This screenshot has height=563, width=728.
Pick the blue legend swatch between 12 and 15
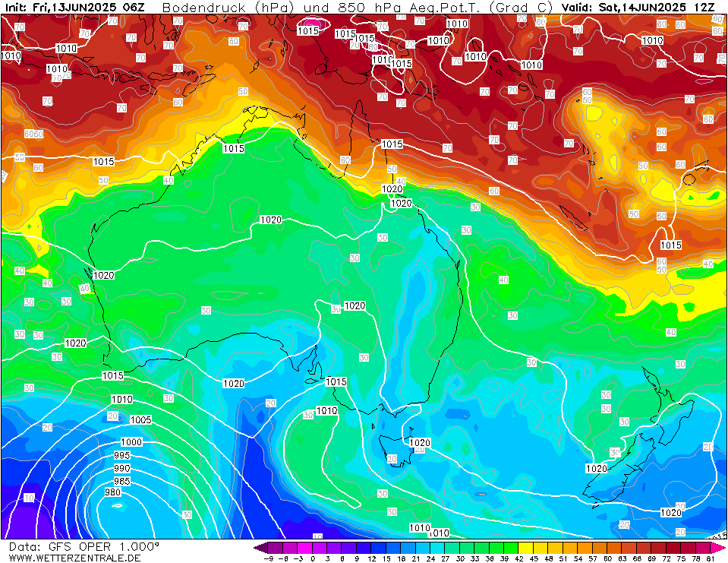coord(378,548)
